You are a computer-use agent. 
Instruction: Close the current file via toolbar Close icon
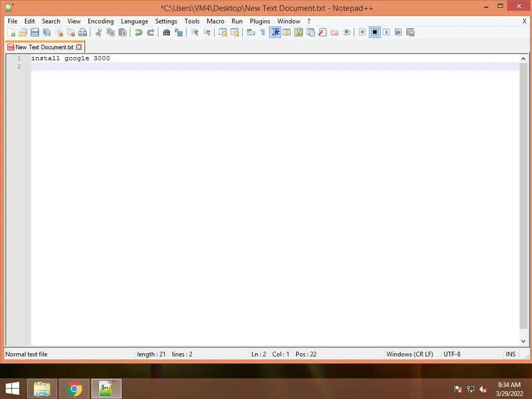click(x=59, y=32)
